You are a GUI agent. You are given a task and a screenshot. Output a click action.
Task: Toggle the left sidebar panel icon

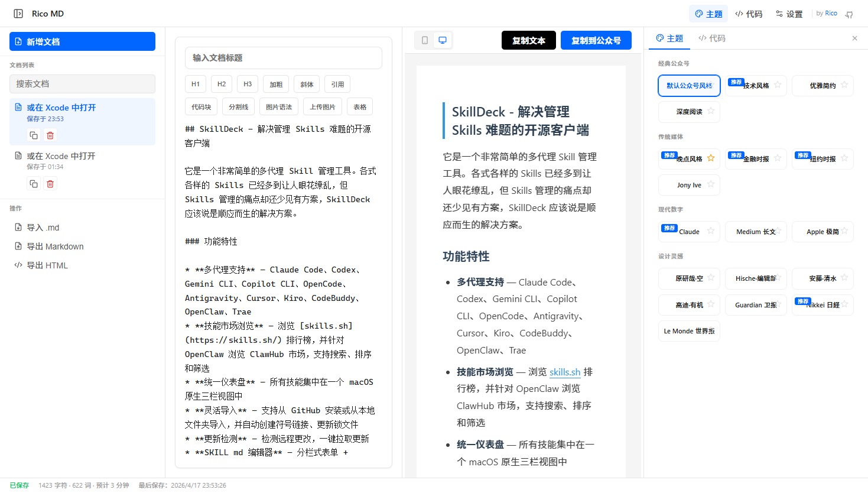tap(18, 14)
